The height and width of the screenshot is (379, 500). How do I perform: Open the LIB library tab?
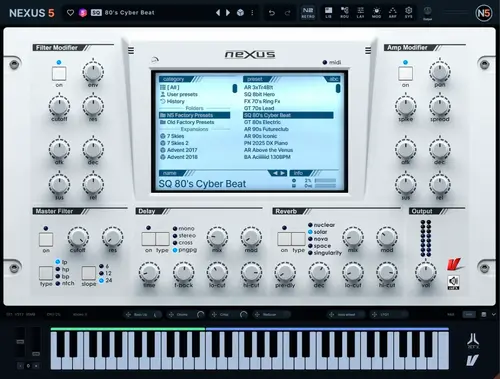[x=328, y=12]
